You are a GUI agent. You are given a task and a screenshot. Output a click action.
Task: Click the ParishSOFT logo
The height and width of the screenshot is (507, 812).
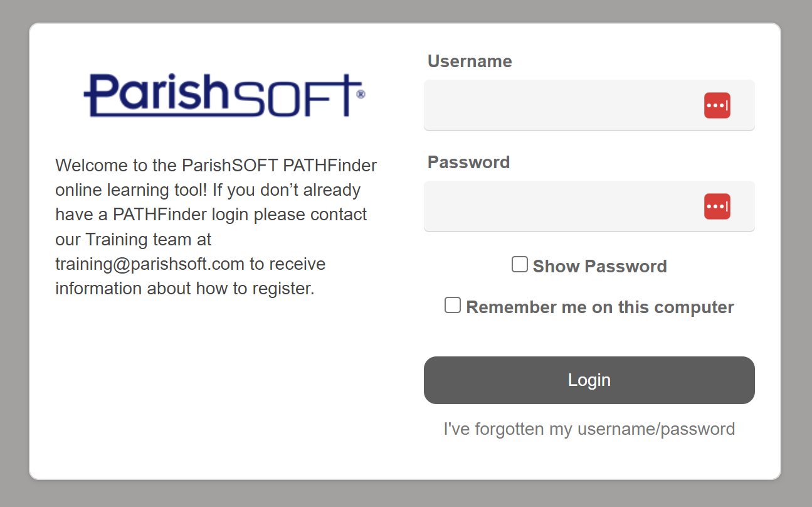[x=223, y=95]
